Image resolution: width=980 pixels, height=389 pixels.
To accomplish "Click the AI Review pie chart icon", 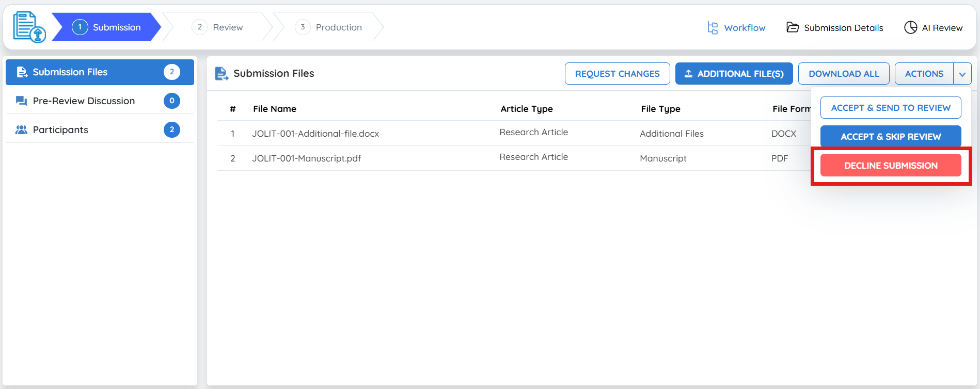I will point(911,27).
